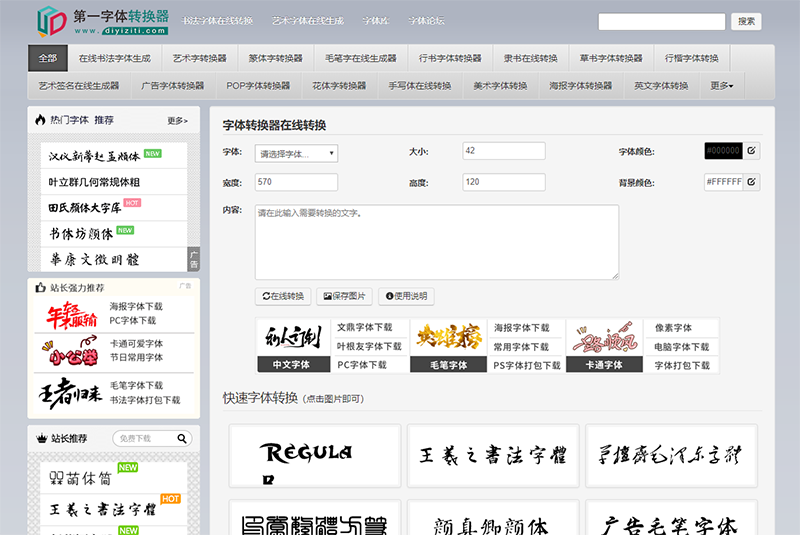Select 美术字体转换 tab

(500, 86)
